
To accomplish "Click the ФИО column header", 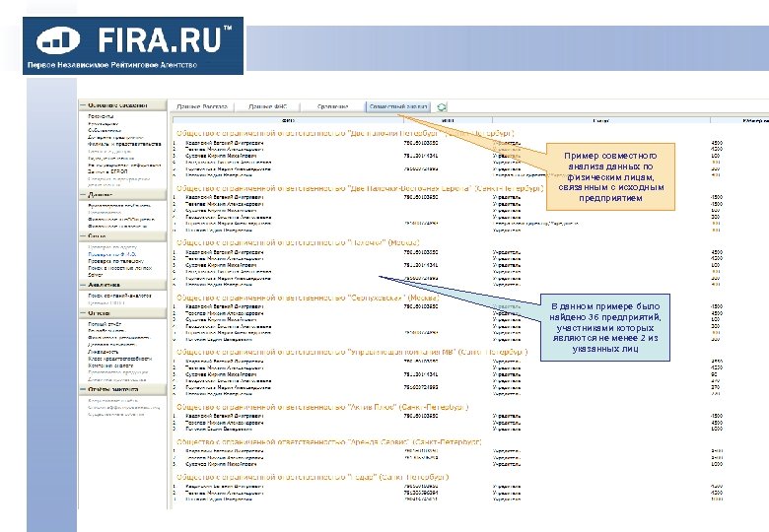I will pyautogui.click(x=288, y=120).
